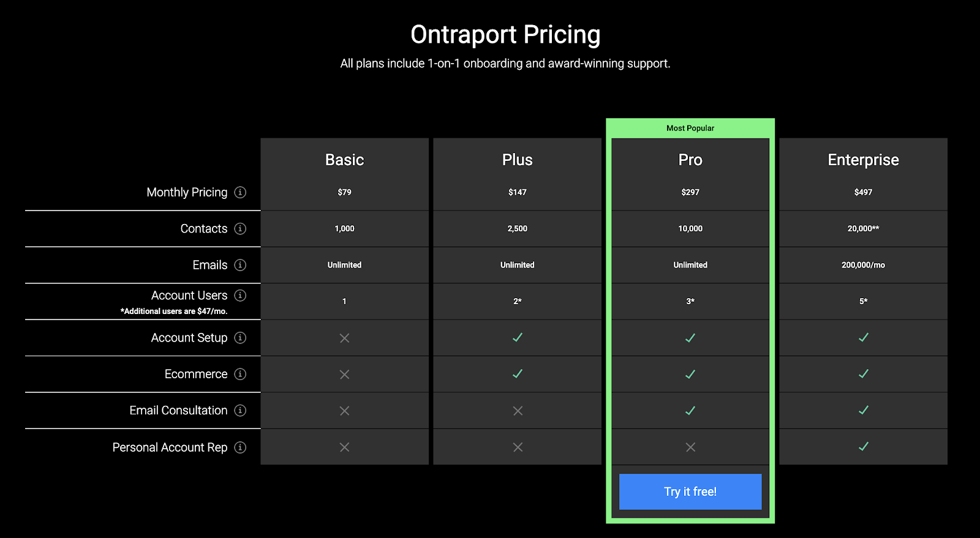Screen dimensions: 980x538
Task: Click the Emails row label
Action: [x=210, y=265]
